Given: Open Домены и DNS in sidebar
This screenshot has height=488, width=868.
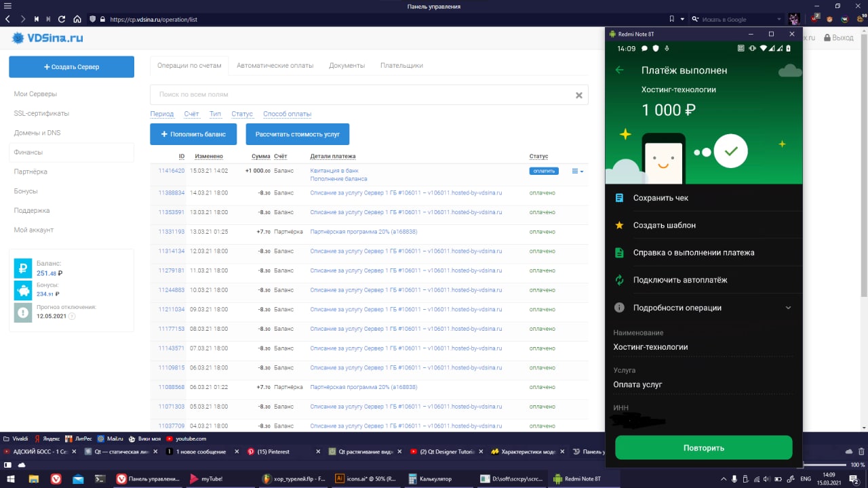Looking at the screenshot, I should (x=37, y=133).
